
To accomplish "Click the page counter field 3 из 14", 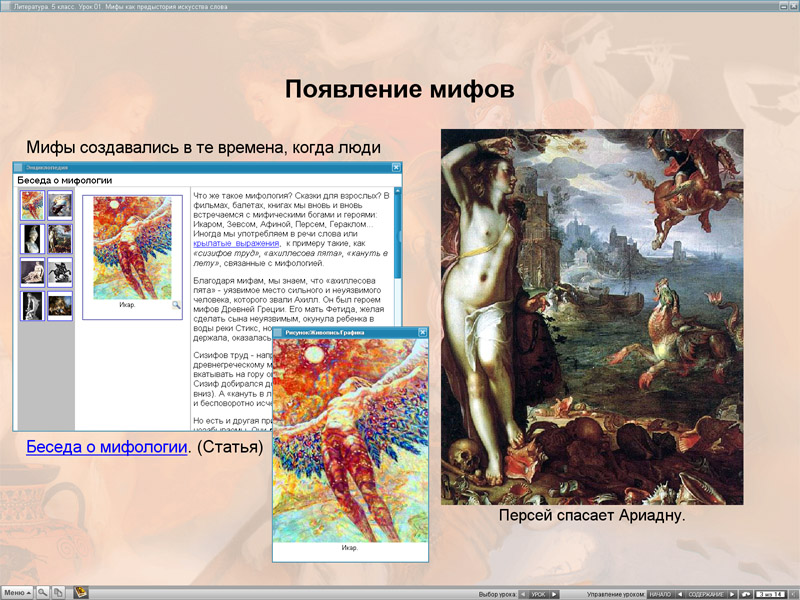I will 771,594.
